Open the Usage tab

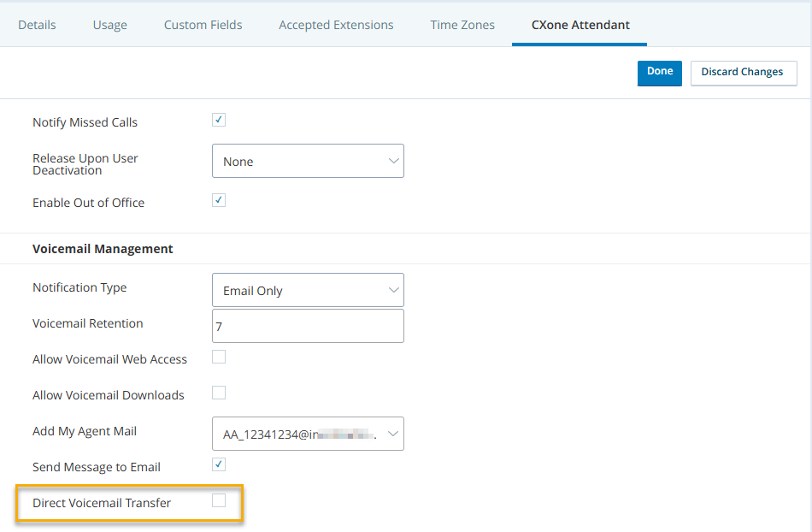pos(109,25)
